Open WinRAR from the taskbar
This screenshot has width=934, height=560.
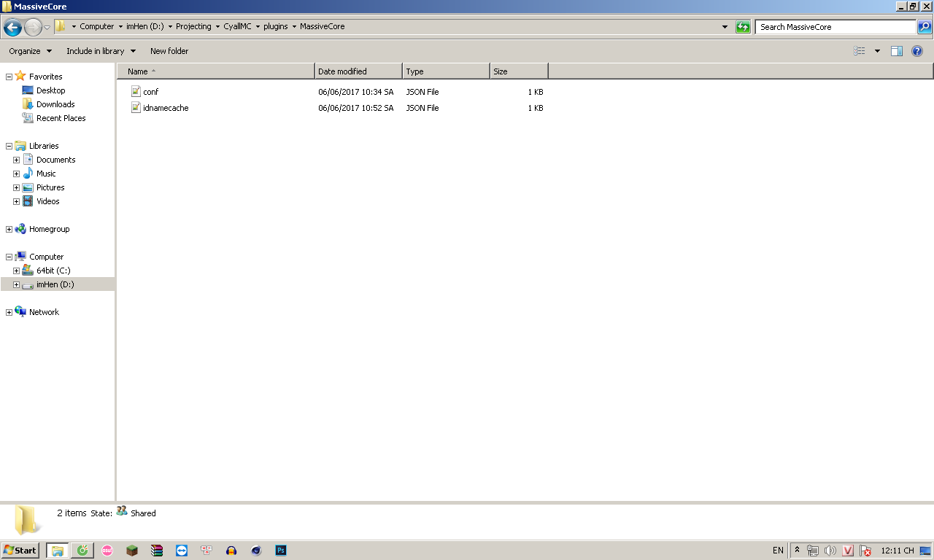point(157,551)
